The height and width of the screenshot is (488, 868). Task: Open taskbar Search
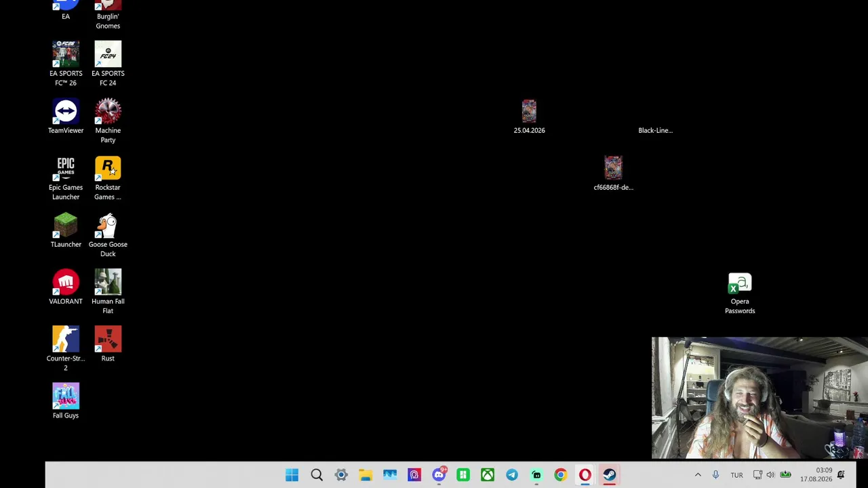[317, 475]
